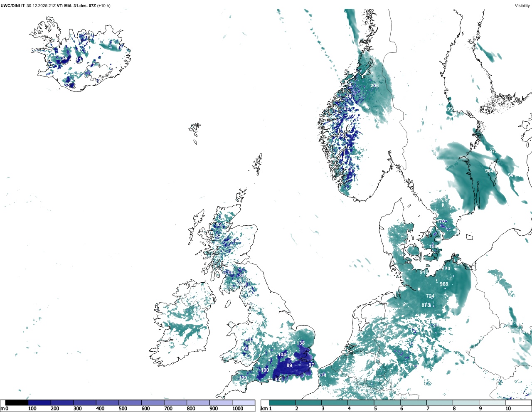
Task: Click the 'km' unit label on kilometer legend
Action: coord(264,409)
